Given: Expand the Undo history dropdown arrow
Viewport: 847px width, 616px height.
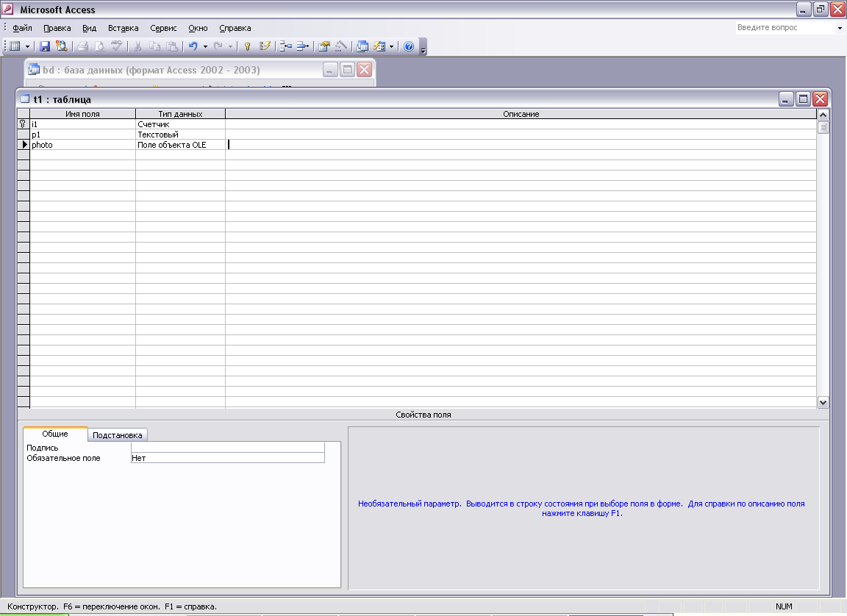Looking at the screenshot, I should click(x=205, y=46).
